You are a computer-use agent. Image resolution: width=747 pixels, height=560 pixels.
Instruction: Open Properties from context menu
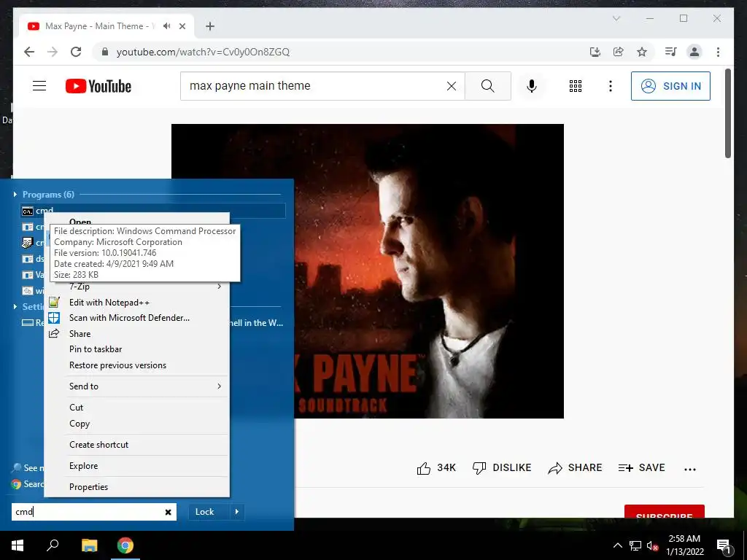tap(136, 486)
